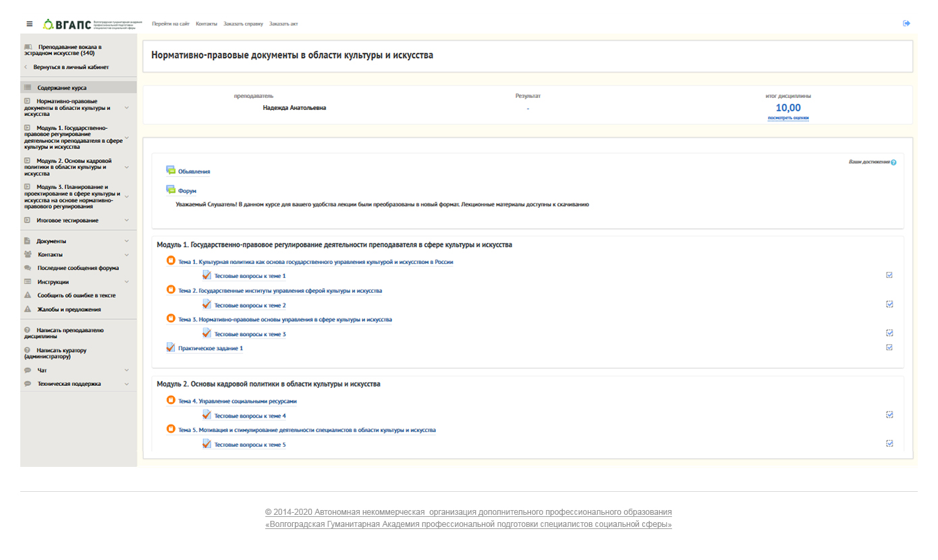Viewport: 938px width, 560px height.
Task: Open Контакты in the top menu
Action: [206, 24]
